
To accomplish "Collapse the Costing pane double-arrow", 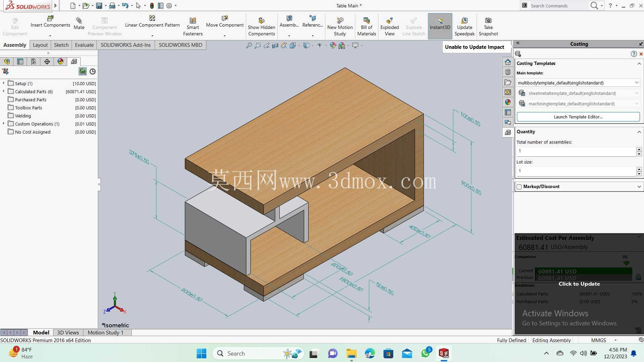I will 518,43.
